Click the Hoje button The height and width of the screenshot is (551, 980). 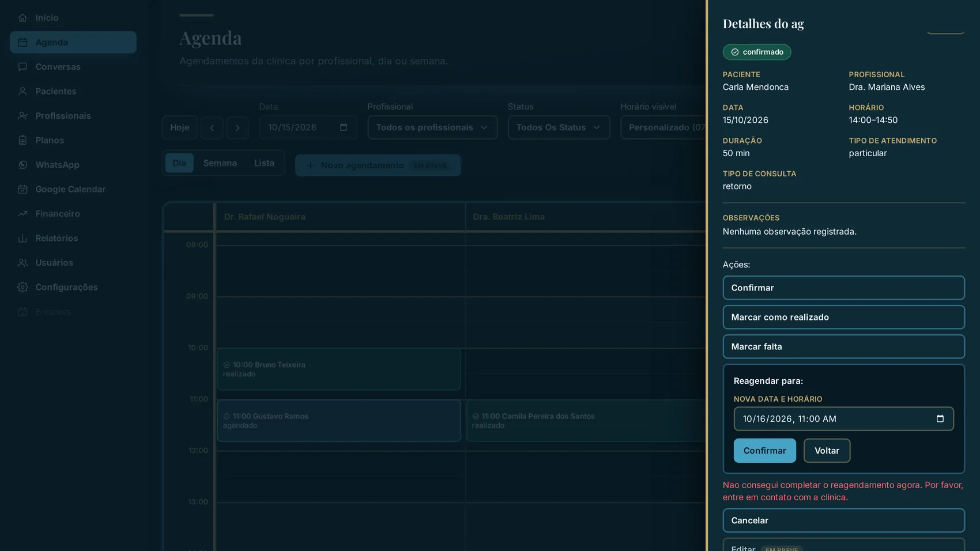pos(179,127)
